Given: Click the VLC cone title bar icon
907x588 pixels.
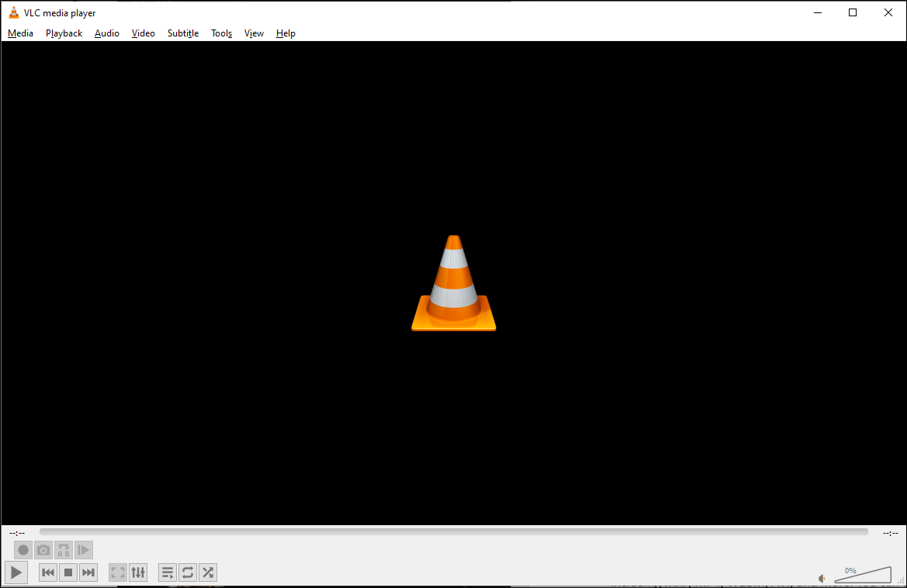Looking at the screenshot, I should click(x=14, y=12).
